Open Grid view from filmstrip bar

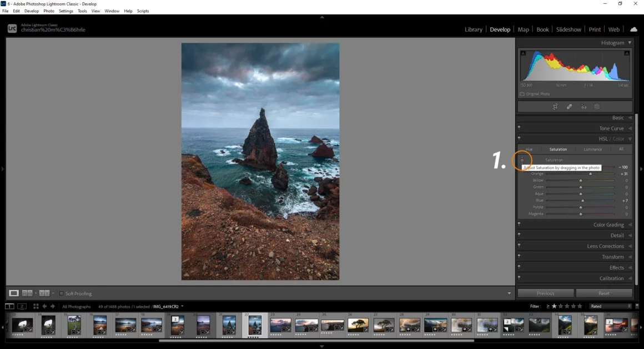(36, 306)
